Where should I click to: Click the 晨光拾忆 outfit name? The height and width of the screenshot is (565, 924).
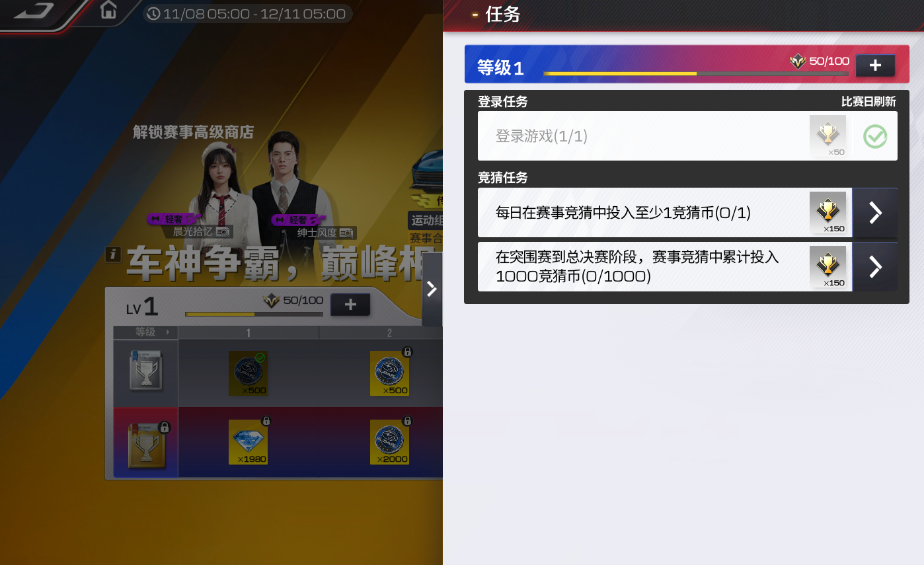193,232
